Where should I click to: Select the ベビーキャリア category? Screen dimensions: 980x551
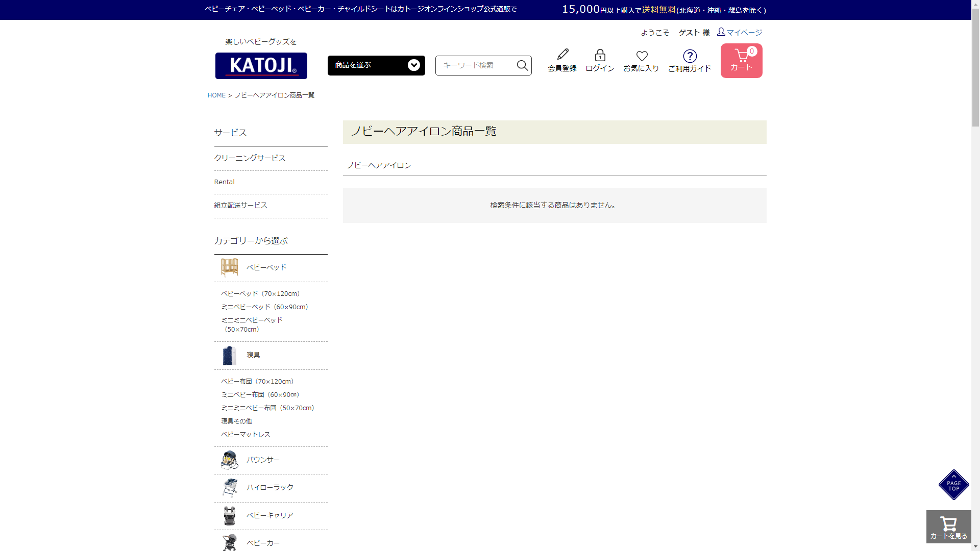(269, 515)
